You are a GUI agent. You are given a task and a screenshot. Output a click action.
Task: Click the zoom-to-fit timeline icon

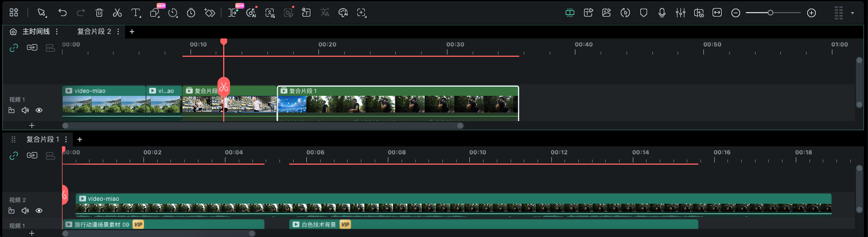click(717, 13)
